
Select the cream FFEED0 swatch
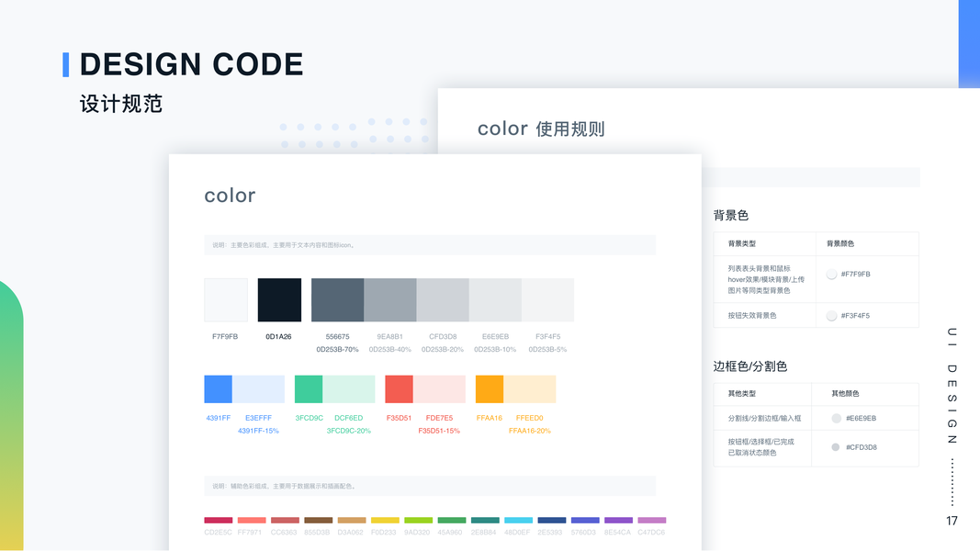(529, 389)
